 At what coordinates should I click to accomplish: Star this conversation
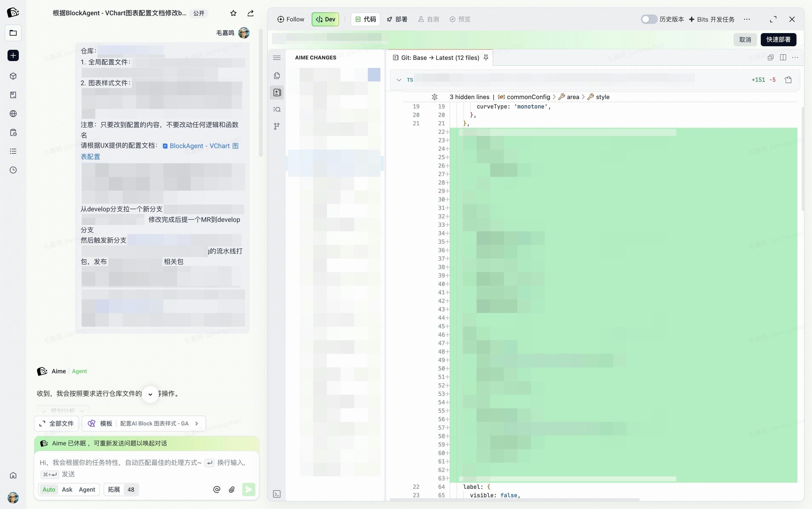click(233, 13)
